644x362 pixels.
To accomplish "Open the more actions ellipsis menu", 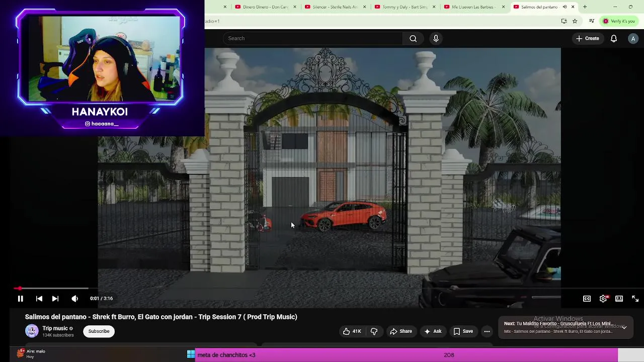I will pos(487,331).
